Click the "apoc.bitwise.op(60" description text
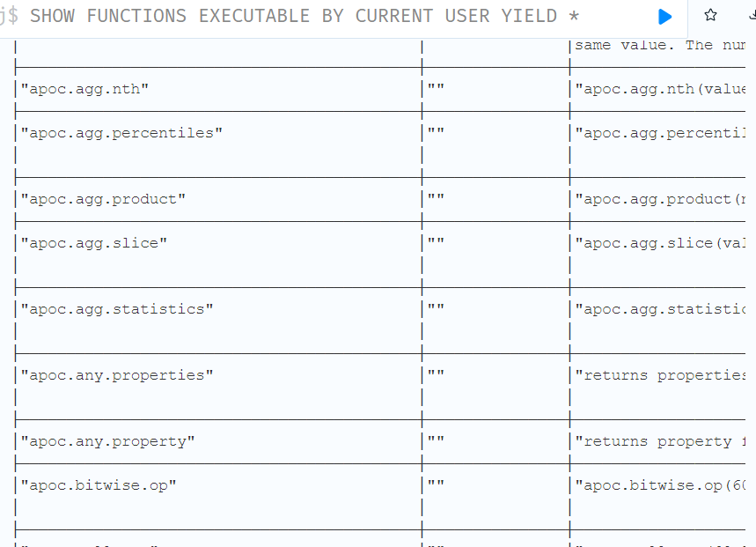The width and height of the screenshot is (756, 547). [660, 485]
